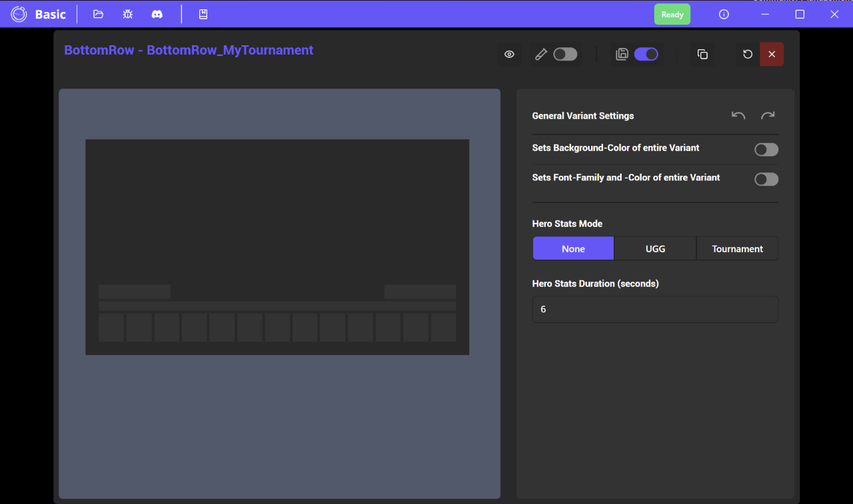
Task: Enable the test tube mode toggle
Action: 565,55
